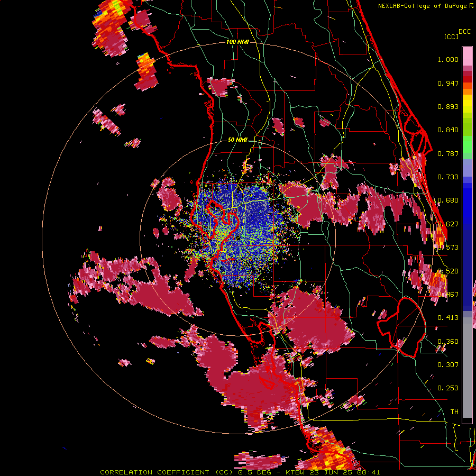476x476 pixels.
Task: Pick the 0.947 legend value
Action: pyautogui.click(x=448, y=83)
